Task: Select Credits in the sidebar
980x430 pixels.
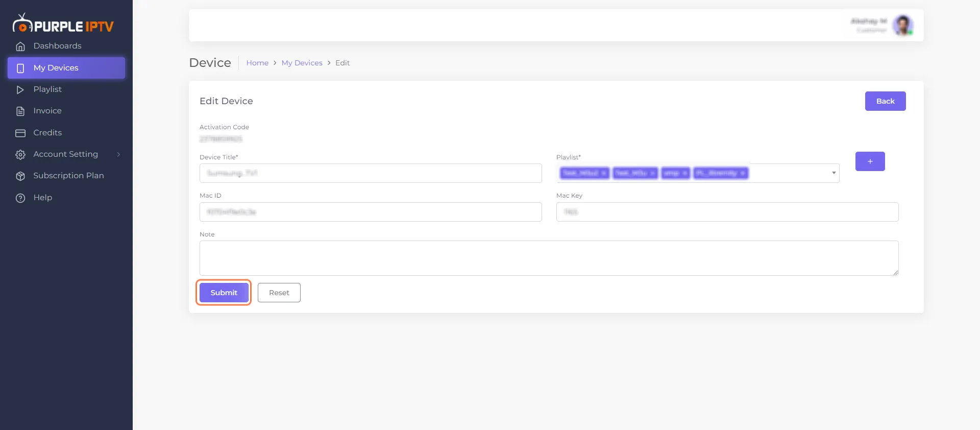Action: [66, 133]
